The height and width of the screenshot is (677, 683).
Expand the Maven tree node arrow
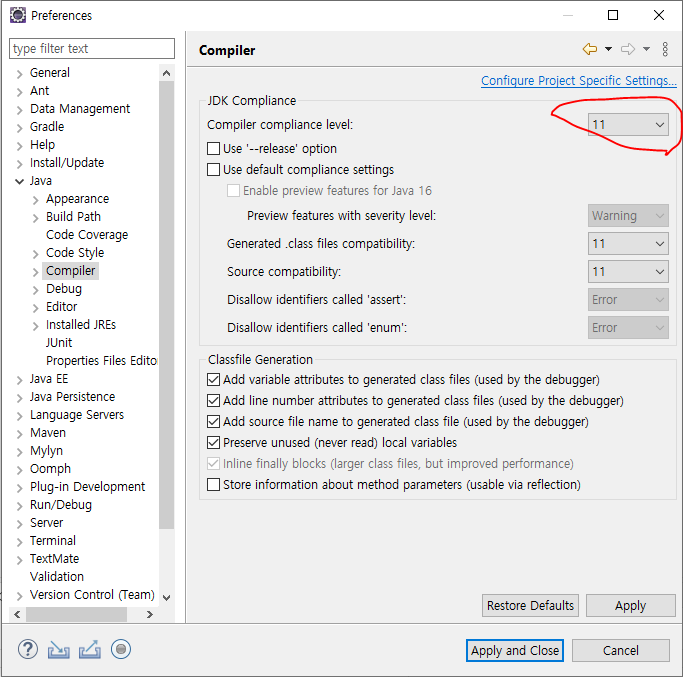(20, 434)
